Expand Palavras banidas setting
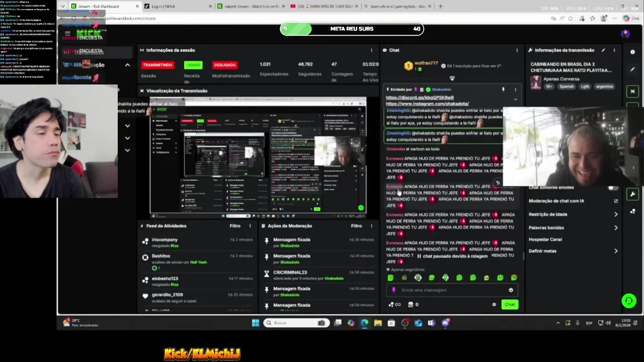 coord(616,228)
